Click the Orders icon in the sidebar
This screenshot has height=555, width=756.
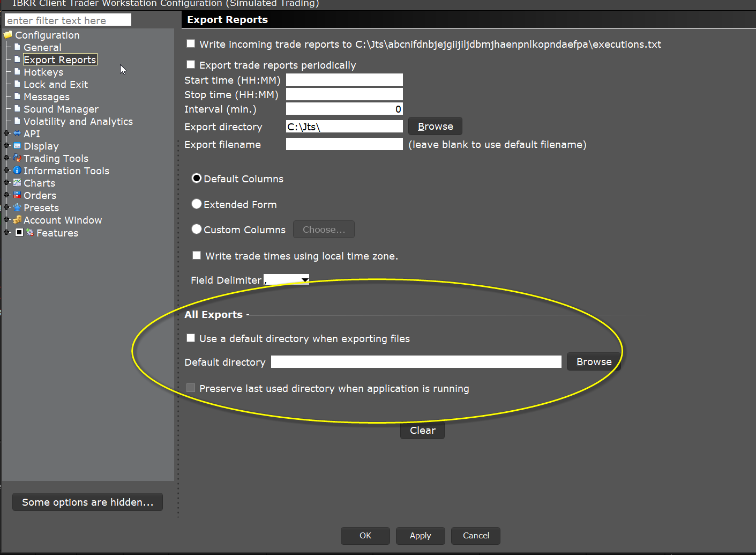coord(17,195)
